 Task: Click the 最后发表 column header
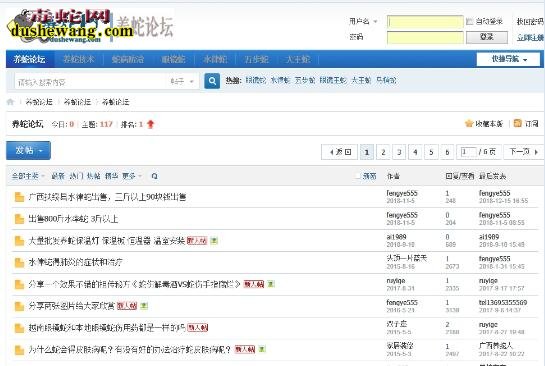click(x=492, y=176)
